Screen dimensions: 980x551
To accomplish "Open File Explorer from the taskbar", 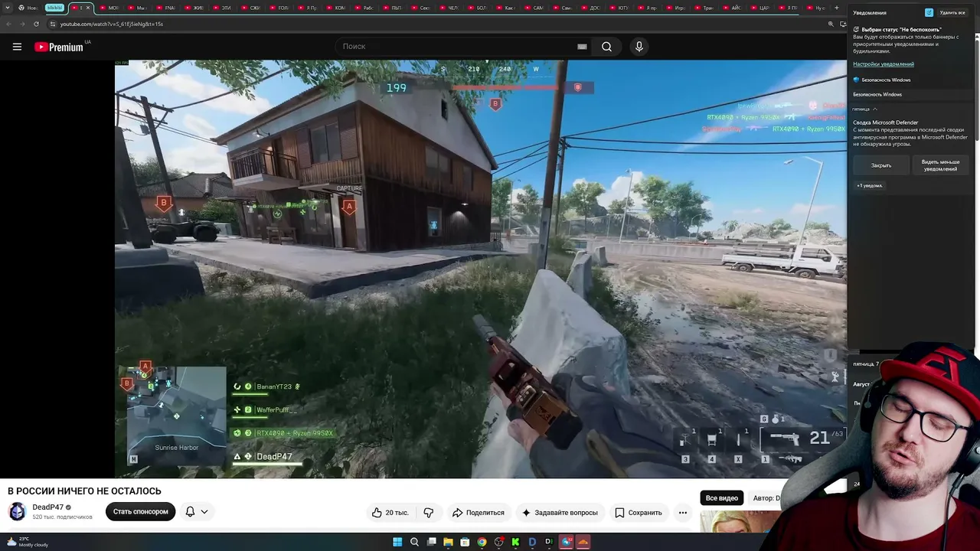I will click(x=448, y=542).
